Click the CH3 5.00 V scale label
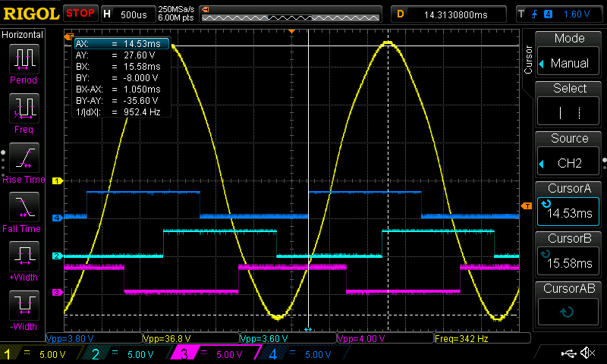Viewport: 607px width, 364px height. tap(229, 354)
